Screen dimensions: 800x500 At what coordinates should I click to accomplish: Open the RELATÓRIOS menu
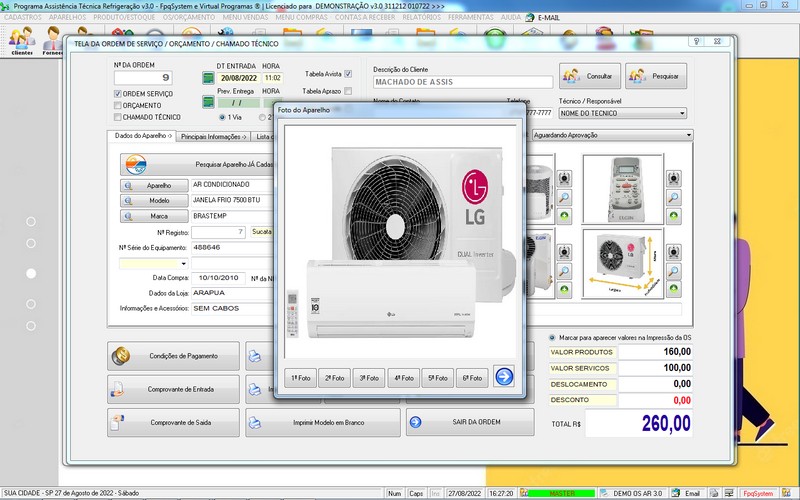pyautogui.click(x=421, y=17)
